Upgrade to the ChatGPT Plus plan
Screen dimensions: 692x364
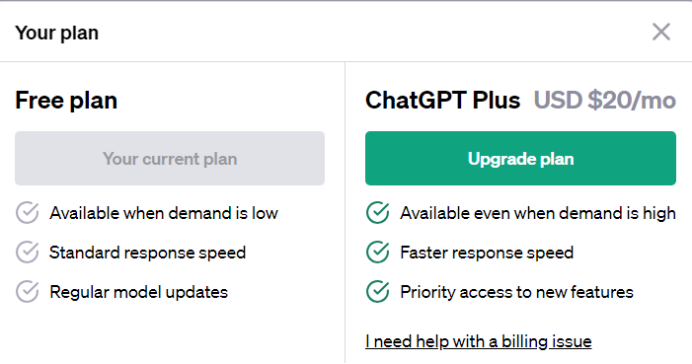coord(520,158)
